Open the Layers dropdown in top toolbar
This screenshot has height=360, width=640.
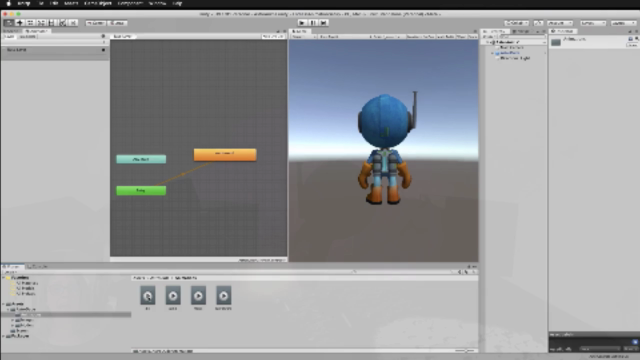(x=593, y=23)
